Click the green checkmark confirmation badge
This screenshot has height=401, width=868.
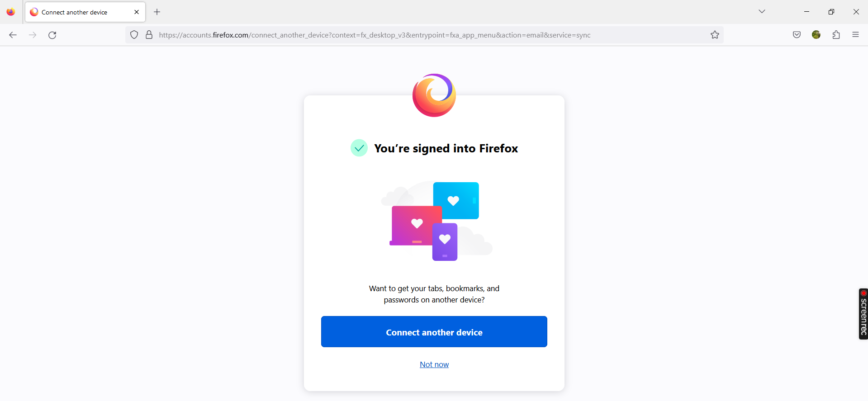[x=359, y=148]
